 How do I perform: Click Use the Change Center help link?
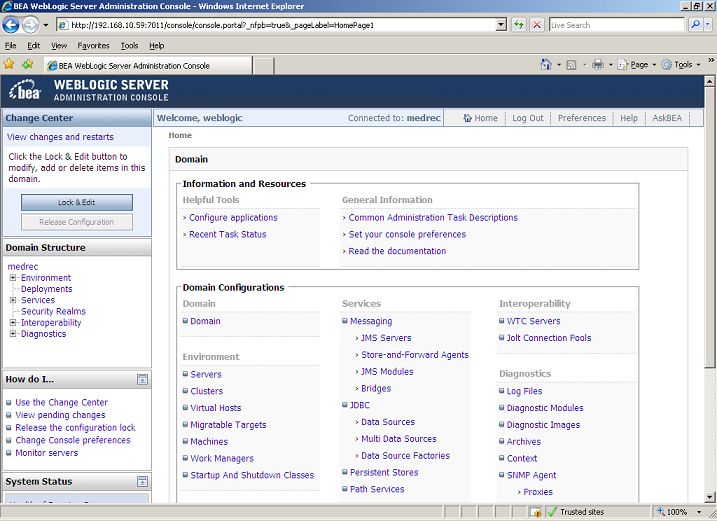point(62,403)
